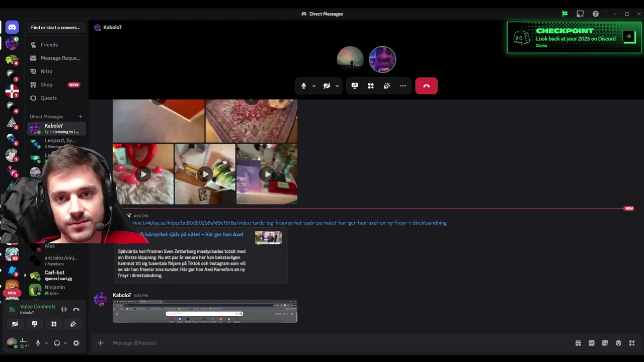Start an Activity from call controls

point(371,86)
